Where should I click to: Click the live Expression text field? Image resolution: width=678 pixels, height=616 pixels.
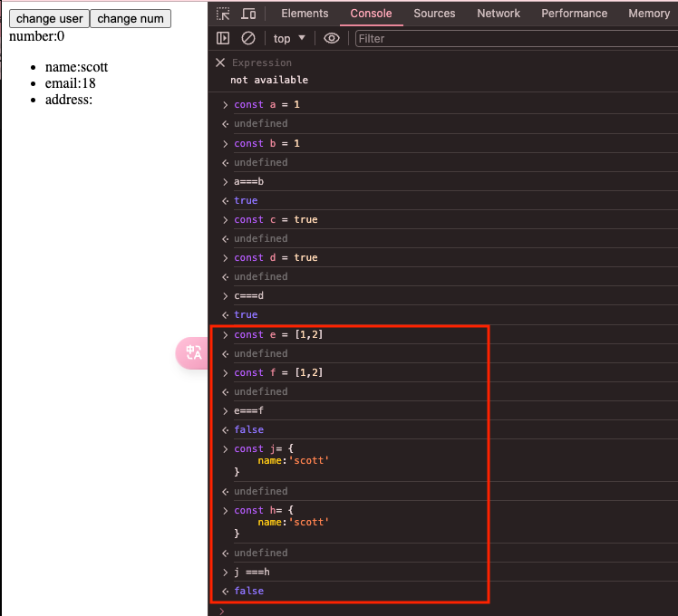coord(263,63)
